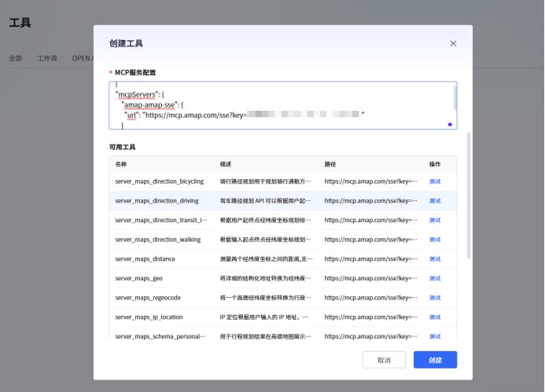The height and width of the screenshot is (392, 545).
Task: Switch to the 工作流 tab in the background
Action: pyautogui.click(x=47, y=58)
